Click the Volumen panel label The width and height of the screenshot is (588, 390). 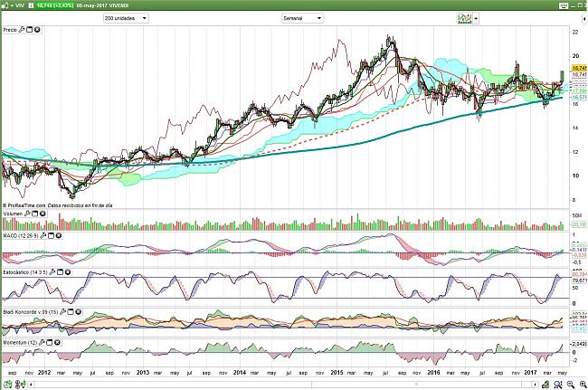pos(13,214)
